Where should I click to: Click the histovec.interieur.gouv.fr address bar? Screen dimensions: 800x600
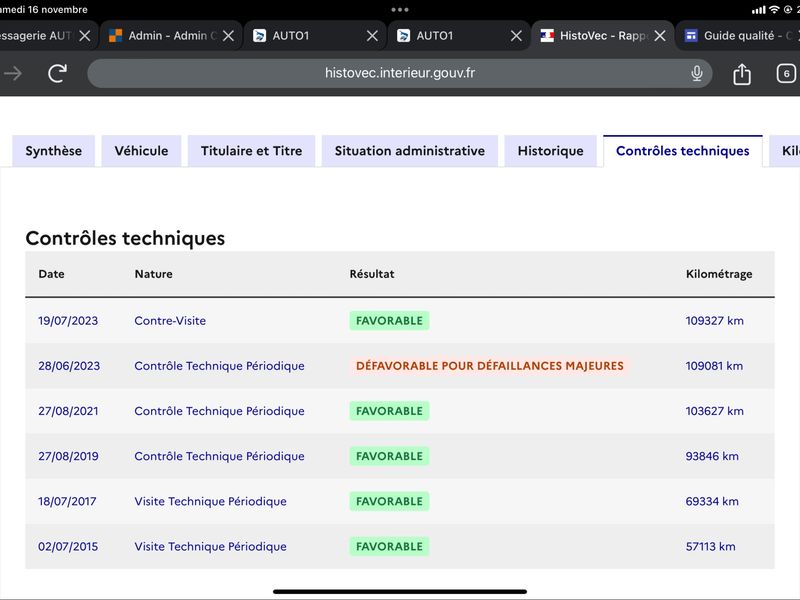coord(399,73)
